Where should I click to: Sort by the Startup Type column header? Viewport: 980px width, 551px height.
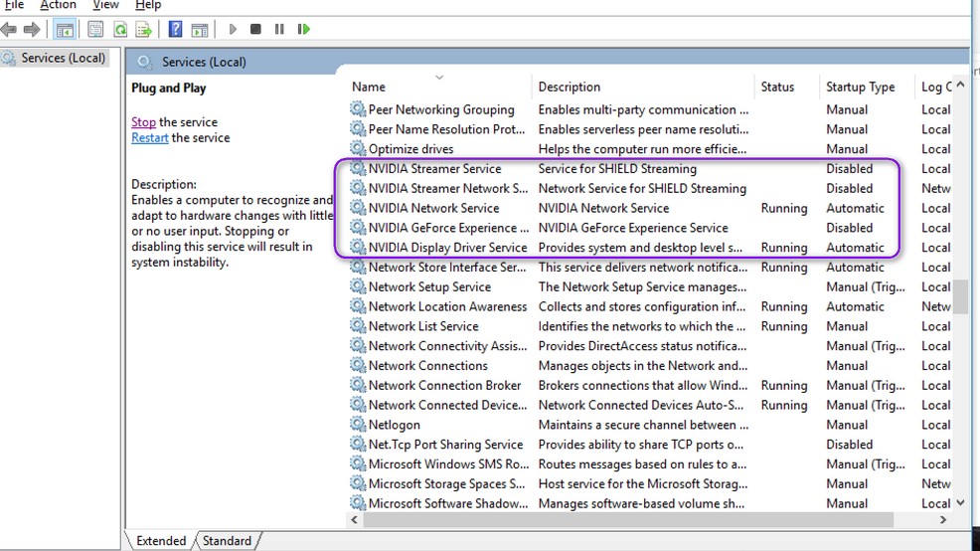point(867,87)
